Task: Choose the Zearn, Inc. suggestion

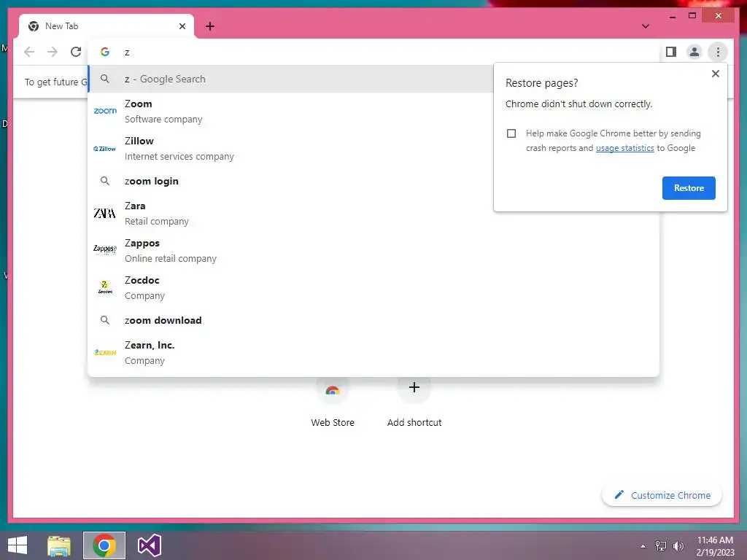Action: click(x=373, y=352)
